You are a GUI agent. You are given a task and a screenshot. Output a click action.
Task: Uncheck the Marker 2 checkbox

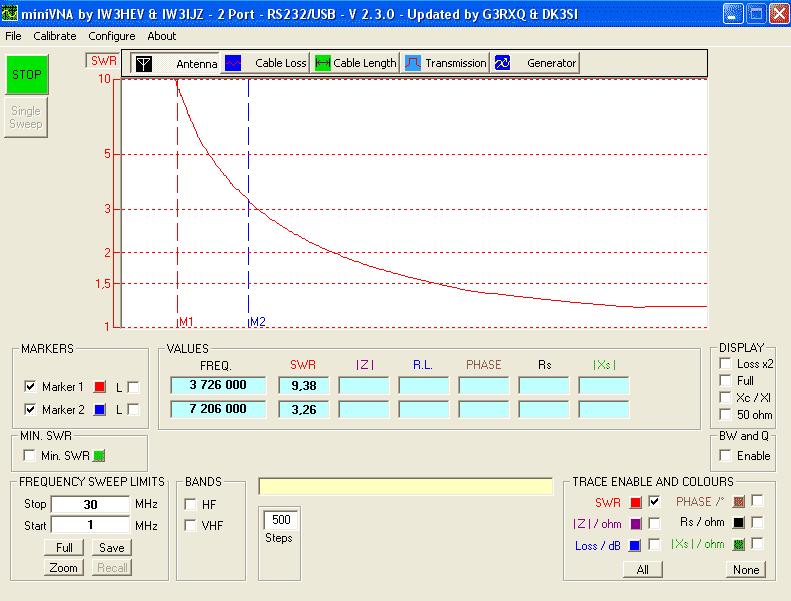(x=30, y=409)
